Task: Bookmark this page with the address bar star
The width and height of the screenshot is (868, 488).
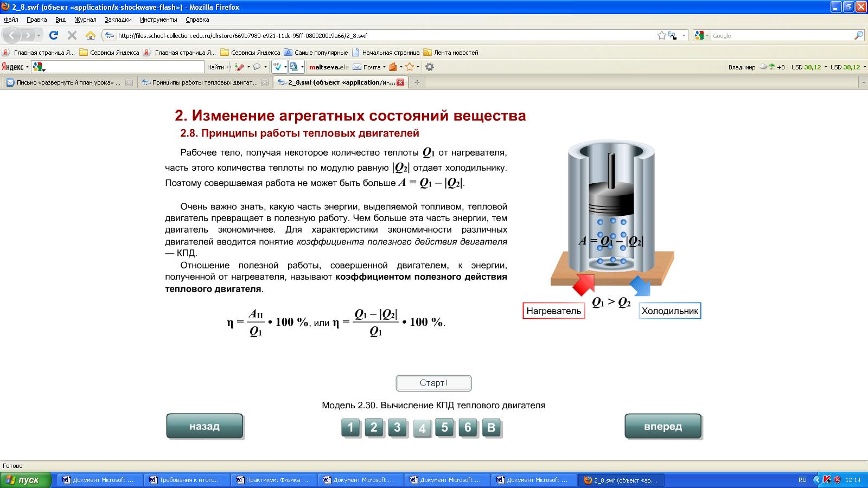Action: pyautogui.click(x=661, y=35)
